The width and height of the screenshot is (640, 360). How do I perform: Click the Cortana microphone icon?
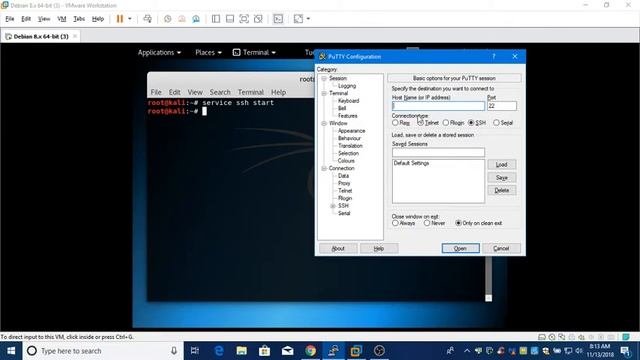pos(174,351)
